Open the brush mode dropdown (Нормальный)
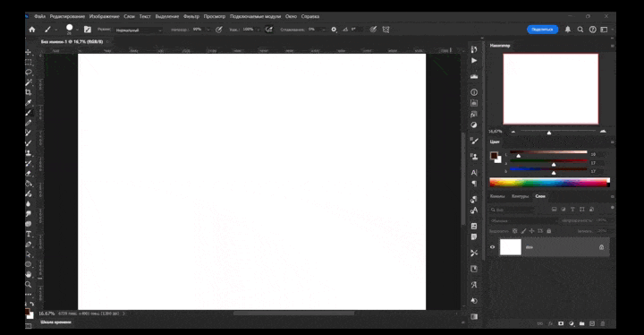Viewport: 644px width, 335px height. pyautogui.click(x=139, y=30)
